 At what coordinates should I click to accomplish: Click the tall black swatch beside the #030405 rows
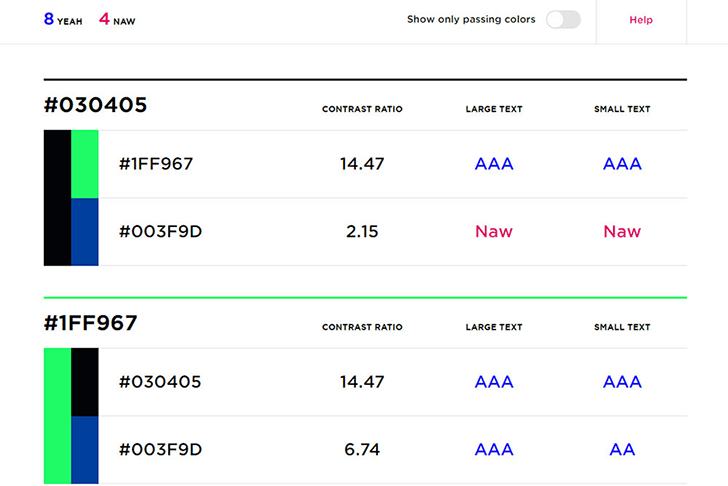[57, 198]
